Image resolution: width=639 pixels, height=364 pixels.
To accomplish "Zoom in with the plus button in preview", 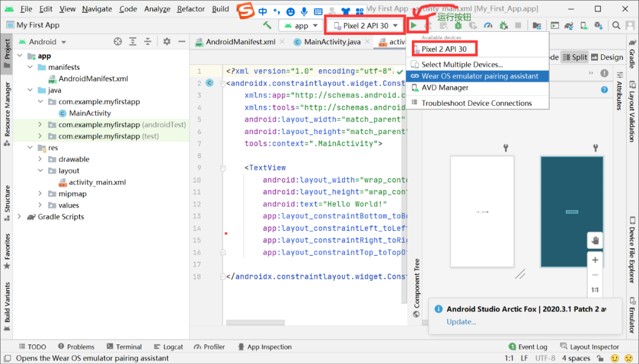I will click(595, 260).
